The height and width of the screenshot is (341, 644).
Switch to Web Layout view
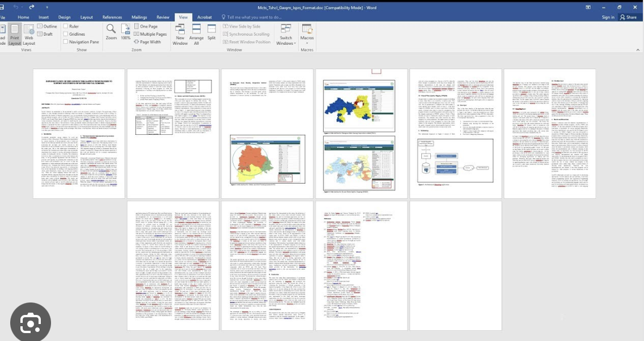click(29, 35)
